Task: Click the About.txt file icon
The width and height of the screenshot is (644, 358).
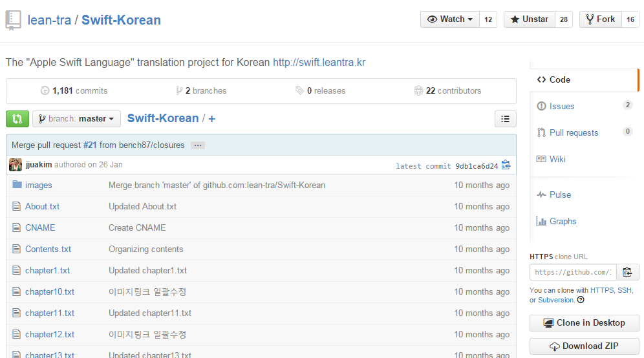Action: tap(16, 206)
